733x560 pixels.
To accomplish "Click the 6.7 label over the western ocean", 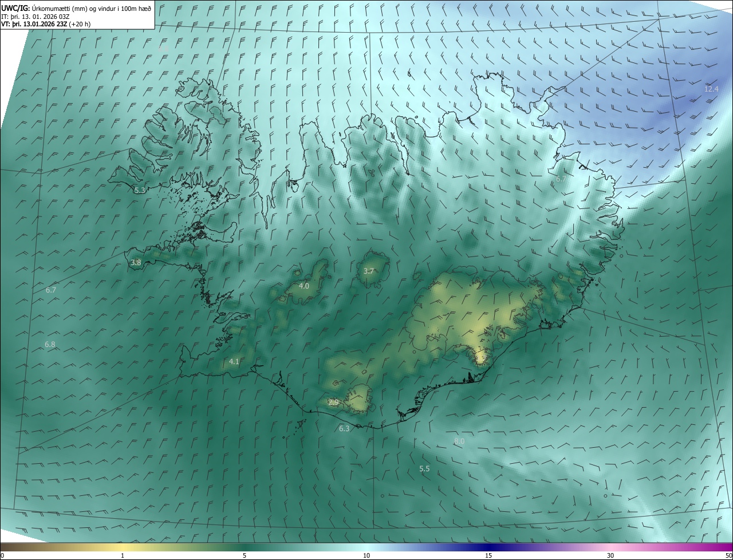I will (51, 290).
